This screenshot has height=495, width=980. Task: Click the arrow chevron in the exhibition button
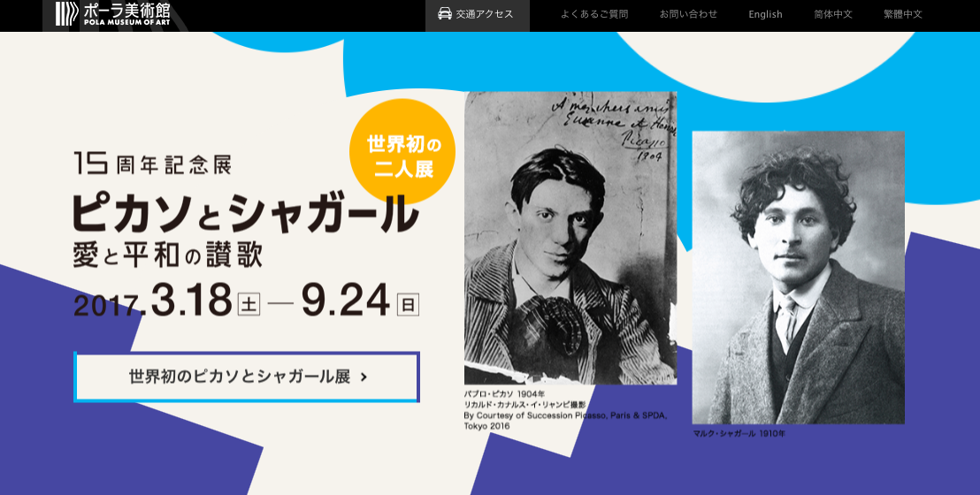coord(364,377)
